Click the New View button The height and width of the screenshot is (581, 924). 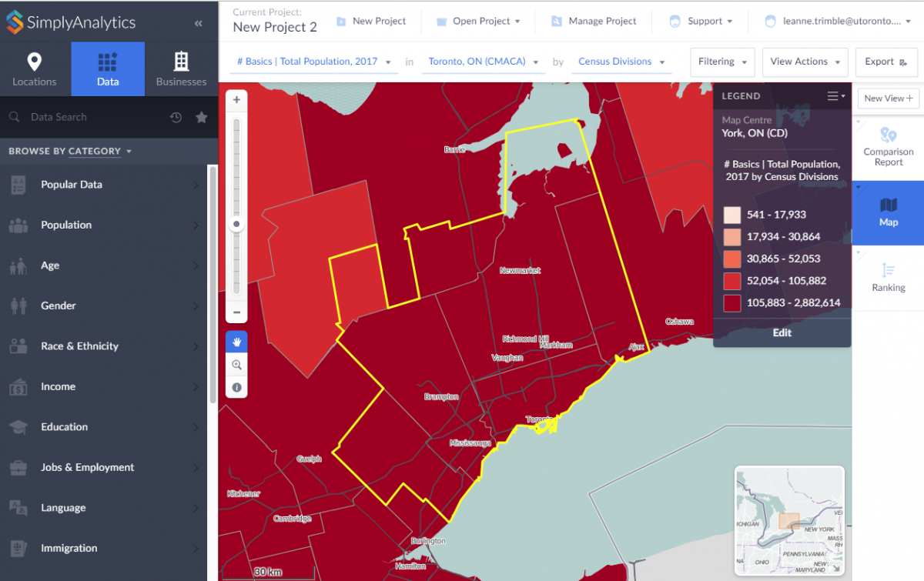[x=888, y=98]
